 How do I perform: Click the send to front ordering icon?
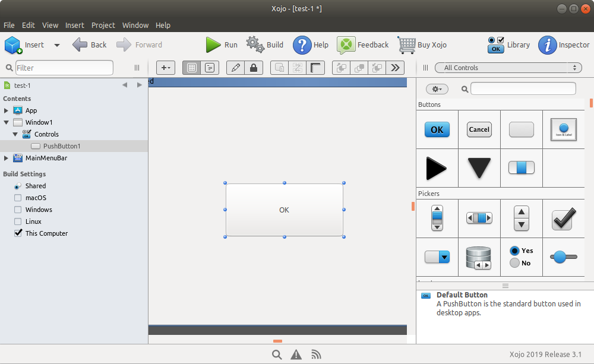click(359, 68)
